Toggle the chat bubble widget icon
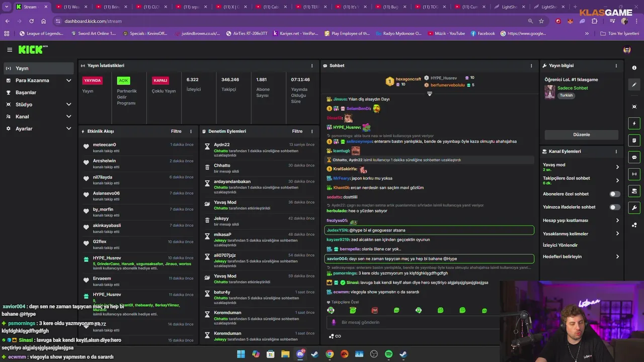This screenshot has width=644, height=362. (634, 157)
